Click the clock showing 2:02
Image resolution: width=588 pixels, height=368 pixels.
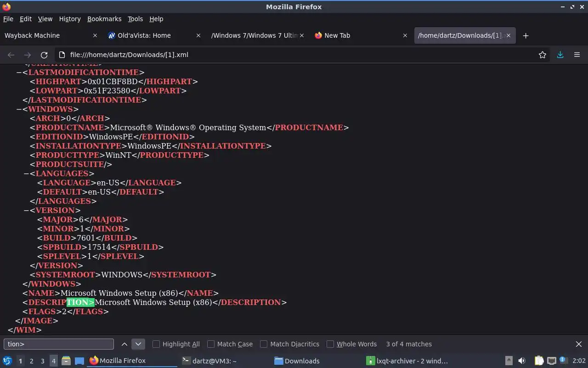(579, 361)
